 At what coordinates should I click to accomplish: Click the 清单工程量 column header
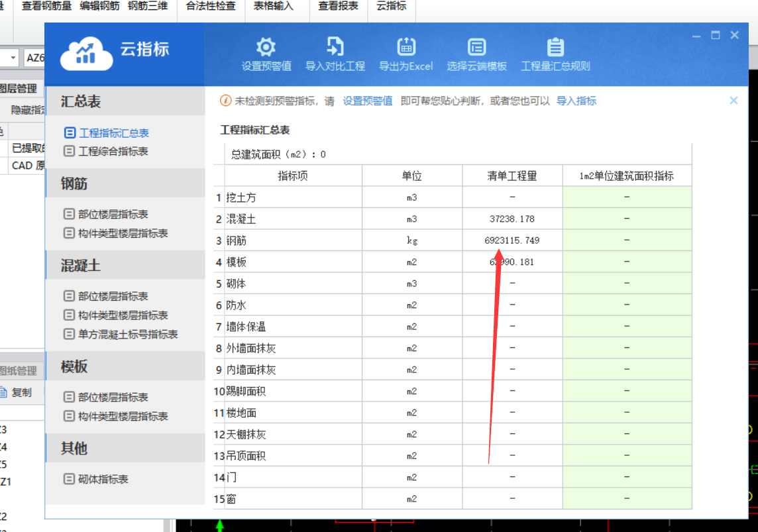coord(512,176)
